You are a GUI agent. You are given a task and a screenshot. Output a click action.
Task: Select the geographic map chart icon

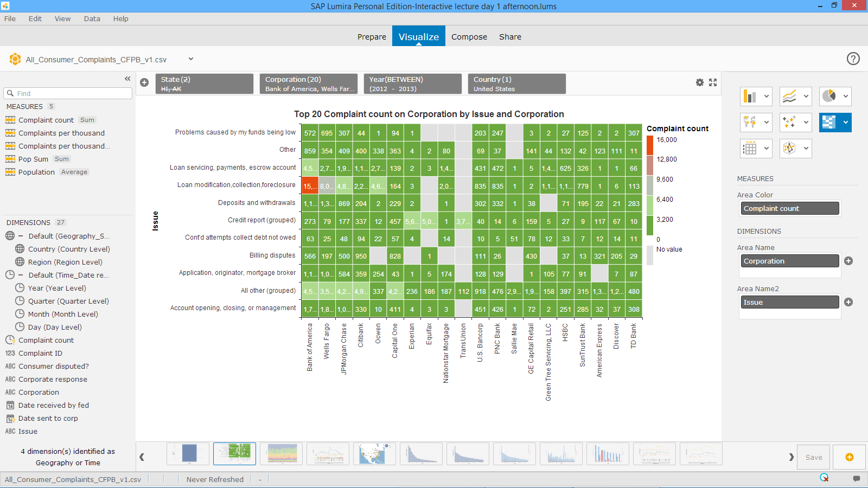750,122
